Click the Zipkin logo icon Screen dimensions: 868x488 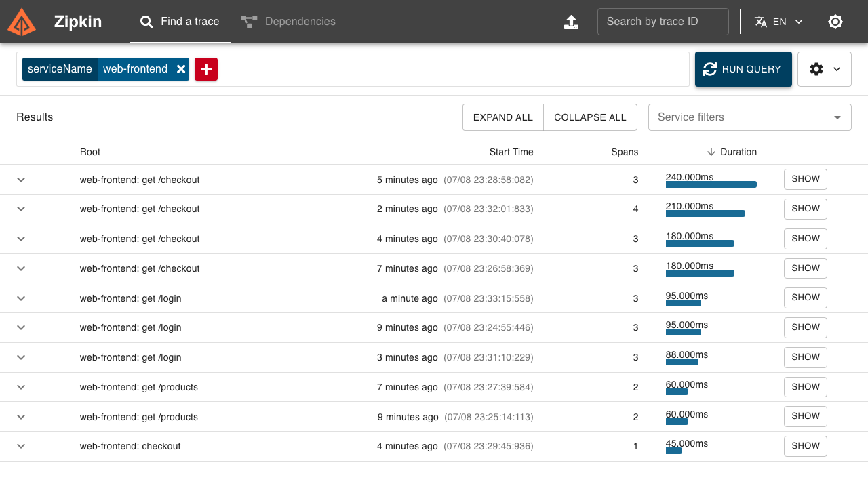[22, 22]
